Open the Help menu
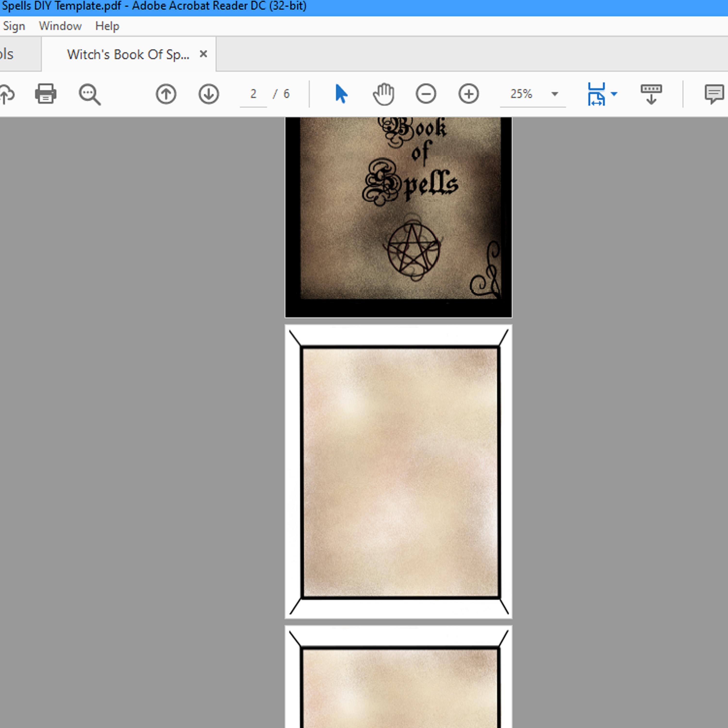The height and width of the screenshot is (728, 728). click(108, 26)
